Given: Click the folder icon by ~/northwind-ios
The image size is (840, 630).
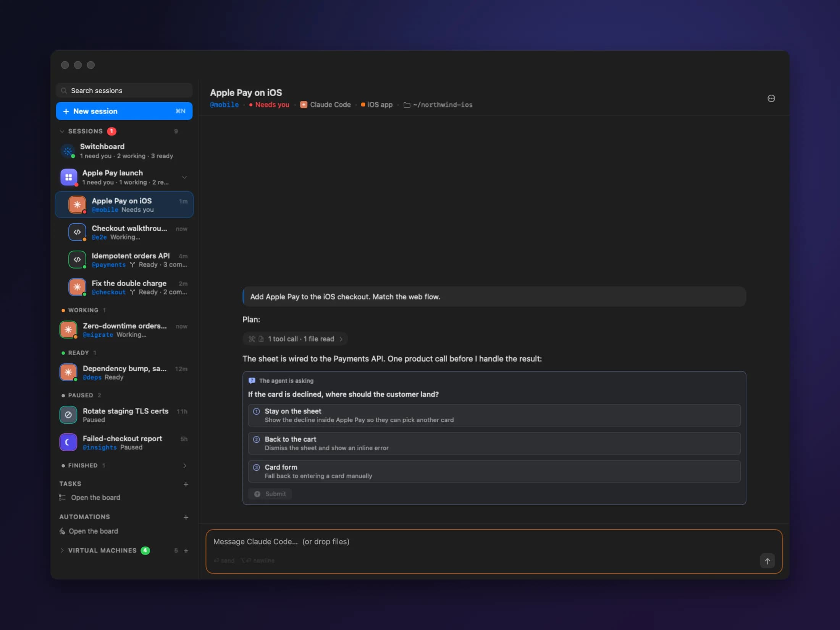Looking at the screenshot, I should click(x=407, y=105).
